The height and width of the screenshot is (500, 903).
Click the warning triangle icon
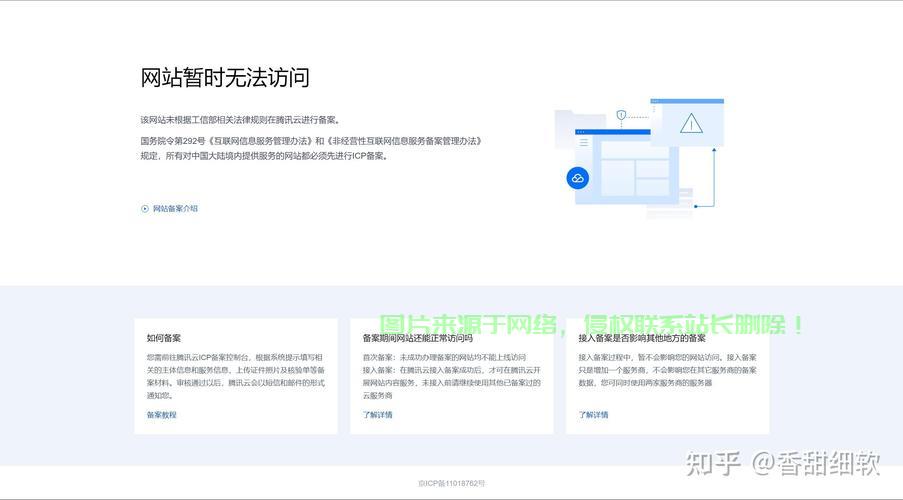tap(690, 124)
